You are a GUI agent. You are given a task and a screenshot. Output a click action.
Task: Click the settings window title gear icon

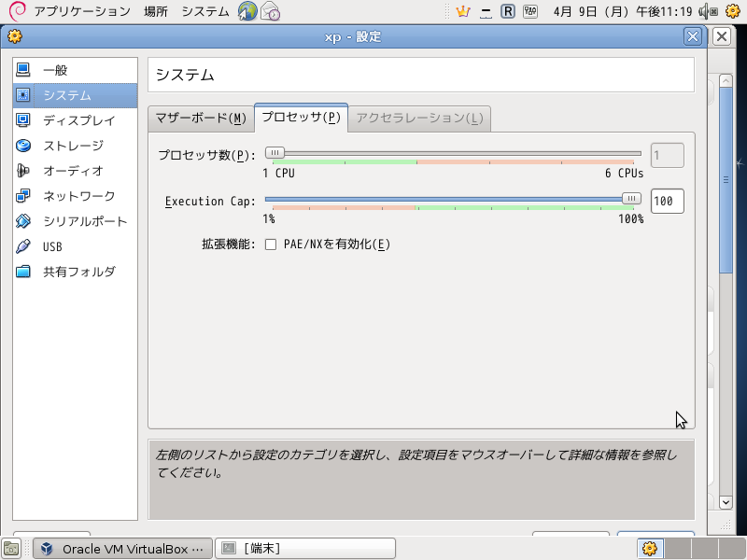[15, 36]
